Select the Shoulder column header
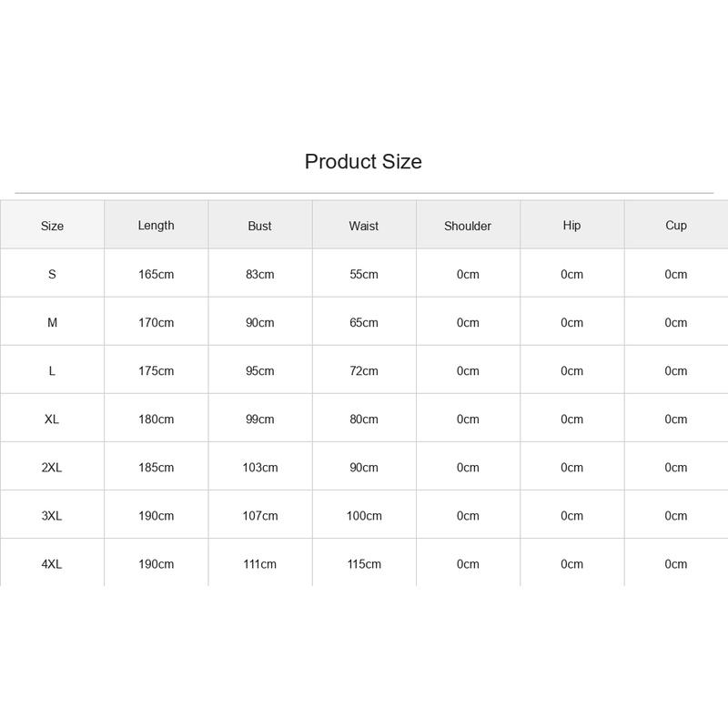728x728 pixels. tap(468, 226)
